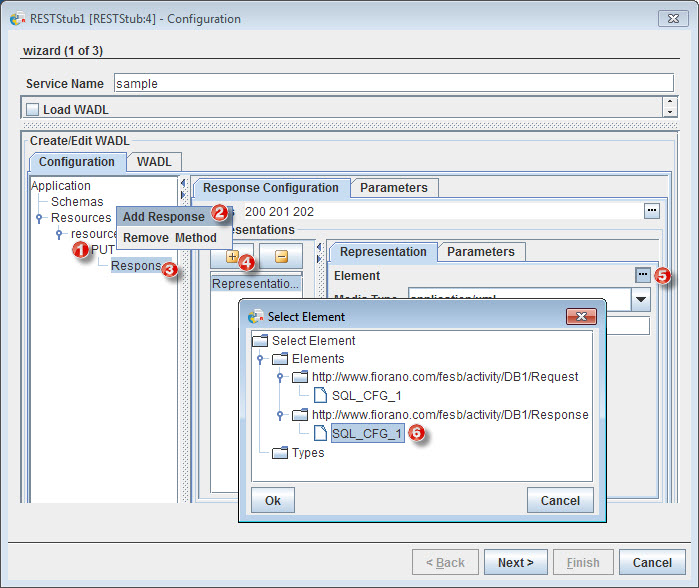Image resolution: width=699 pixels, height=588 pixels.
Task: Click the RESTStub1 window title icon
Action: [17, 19]
